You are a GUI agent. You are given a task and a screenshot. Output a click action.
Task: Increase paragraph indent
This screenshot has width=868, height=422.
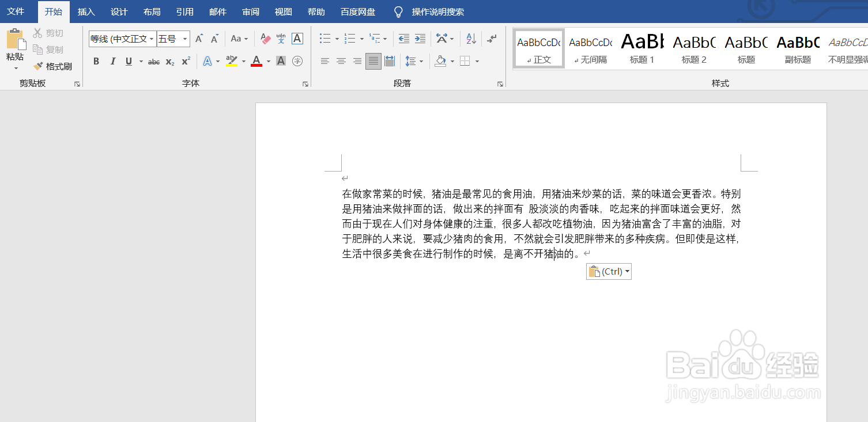pos(420,39)
